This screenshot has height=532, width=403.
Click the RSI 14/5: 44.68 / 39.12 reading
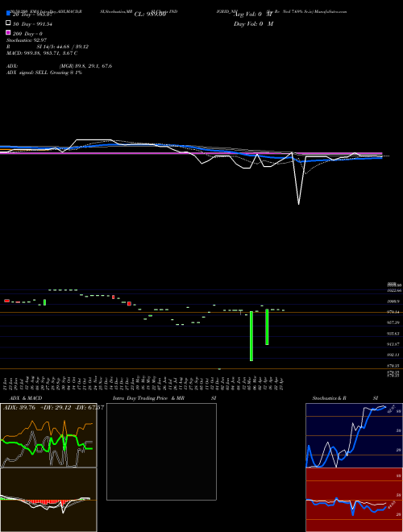coord(48,47)
